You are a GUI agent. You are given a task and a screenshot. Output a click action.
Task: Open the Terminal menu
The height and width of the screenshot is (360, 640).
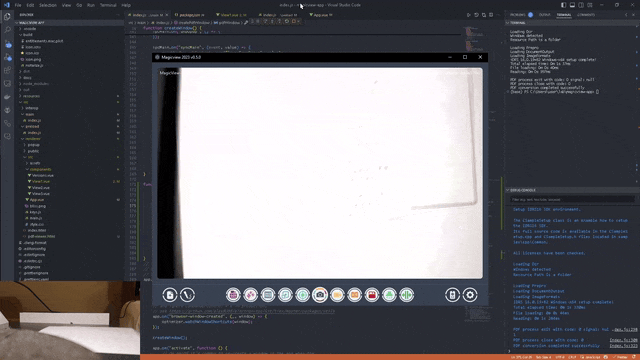108,5
